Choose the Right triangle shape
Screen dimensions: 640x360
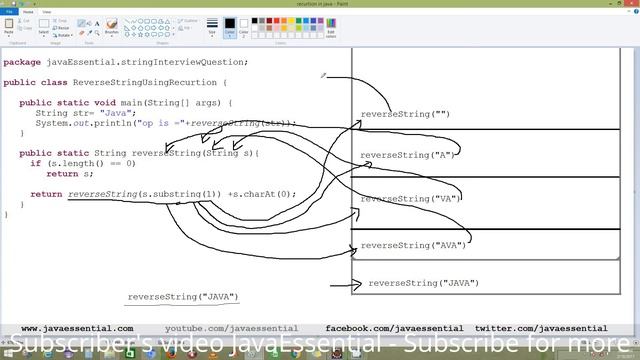pyautogui.click(x=127, y=28)
